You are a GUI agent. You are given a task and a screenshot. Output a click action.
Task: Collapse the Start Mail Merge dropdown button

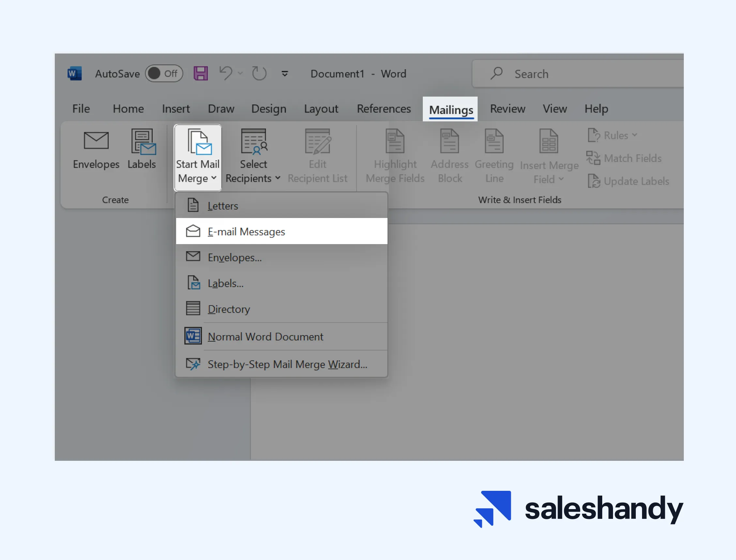tap(198, 157)
